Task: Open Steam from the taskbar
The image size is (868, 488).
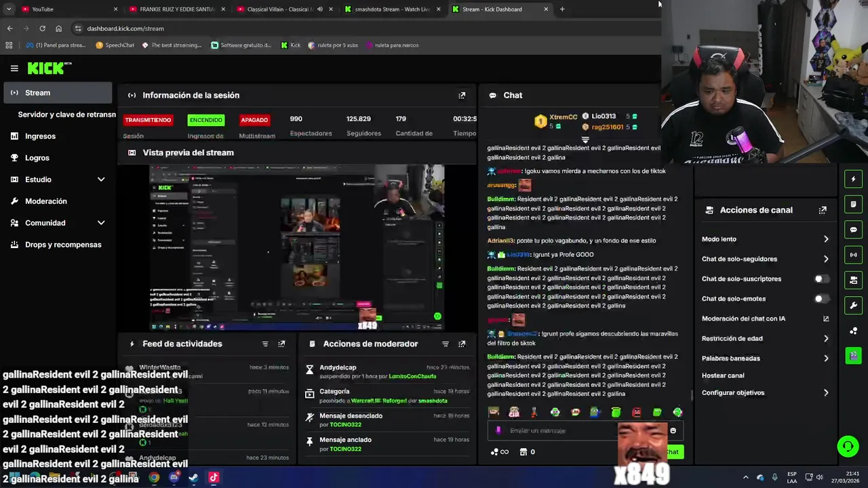Action: click(x=193, y=477)
